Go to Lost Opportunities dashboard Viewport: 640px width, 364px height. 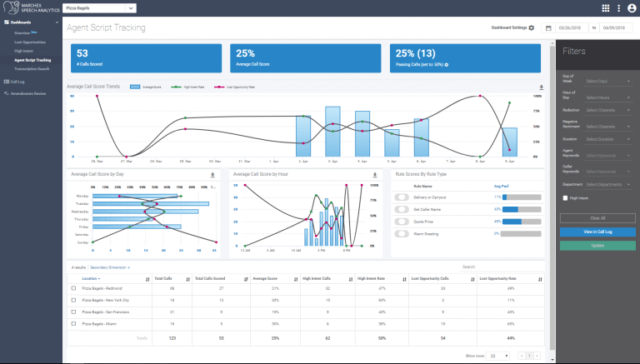(30, 41)
